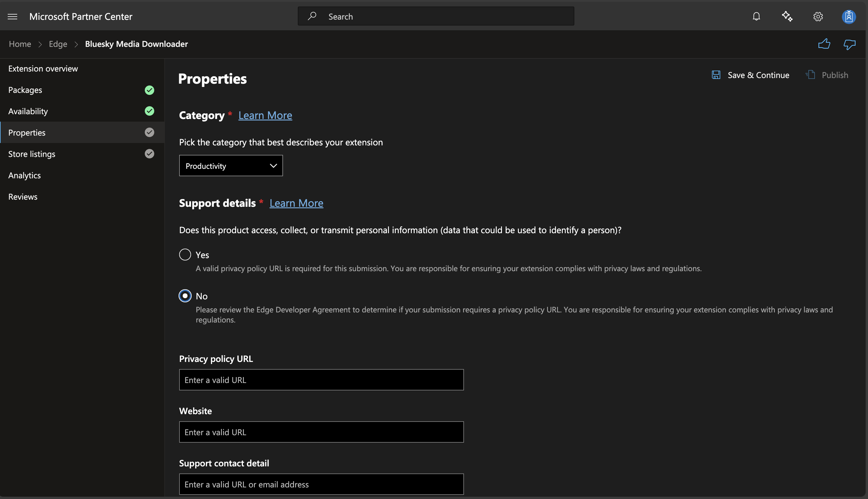Click the Edge breadcrumb dropdown path
Screen dimensions: 868x499
(x=58, y=44)
